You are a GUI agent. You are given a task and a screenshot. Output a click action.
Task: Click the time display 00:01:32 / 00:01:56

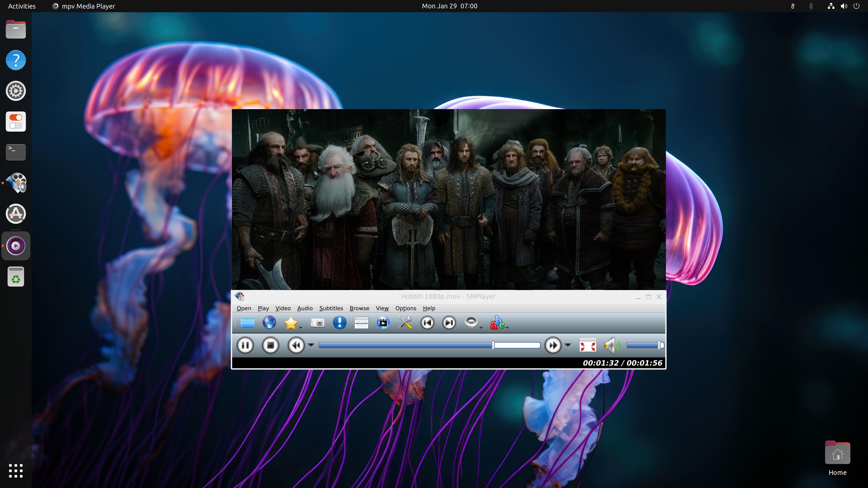[622, 363]
